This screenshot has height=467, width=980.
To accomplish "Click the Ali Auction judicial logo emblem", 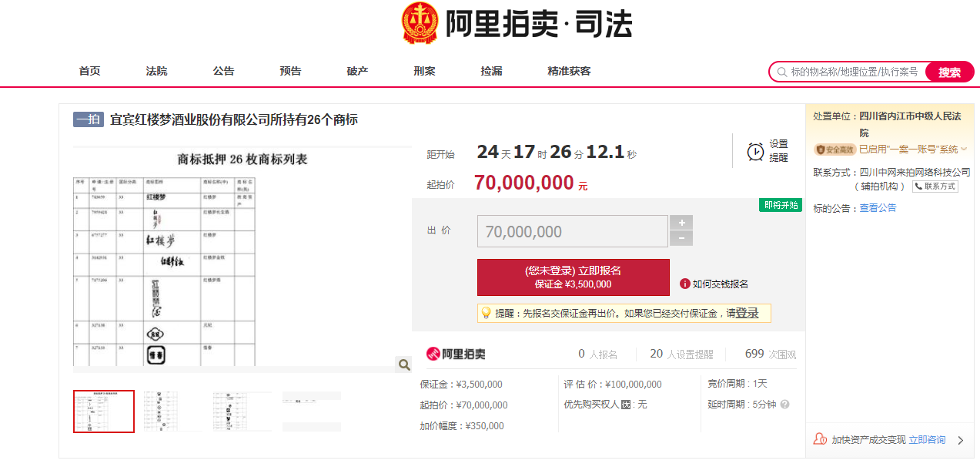I will tap(420, 22).
